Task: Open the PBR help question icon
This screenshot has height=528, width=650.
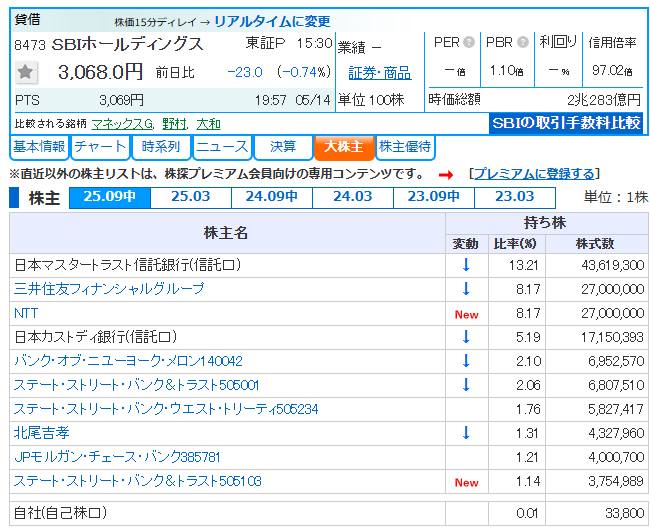Action: (x=523, y=42)
